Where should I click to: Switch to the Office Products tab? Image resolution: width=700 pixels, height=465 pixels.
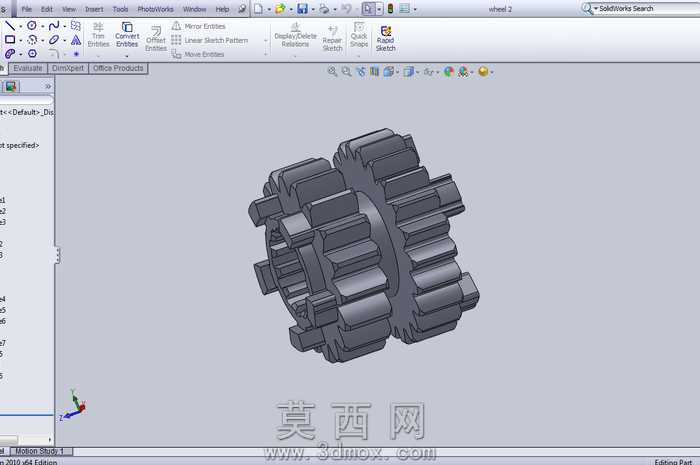point(118,68)
